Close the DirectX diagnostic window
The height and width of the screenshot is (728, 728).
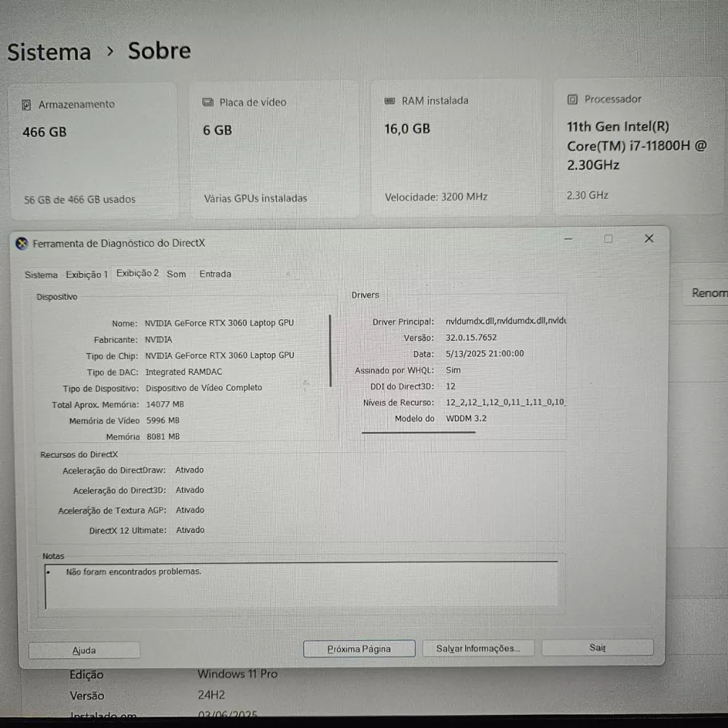click(649, 238)
